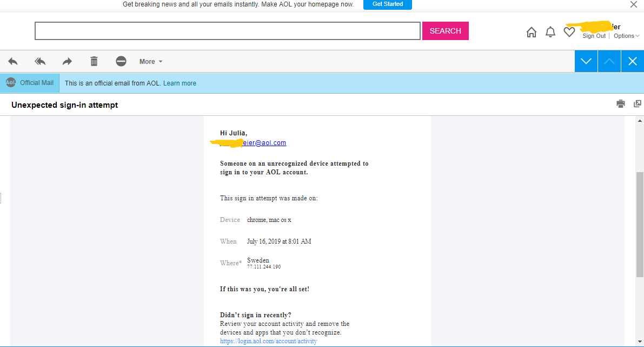This screenshot has width=644, height=347.
Task: Mark as spam with circle-minus icon
Action: (121, 61)
